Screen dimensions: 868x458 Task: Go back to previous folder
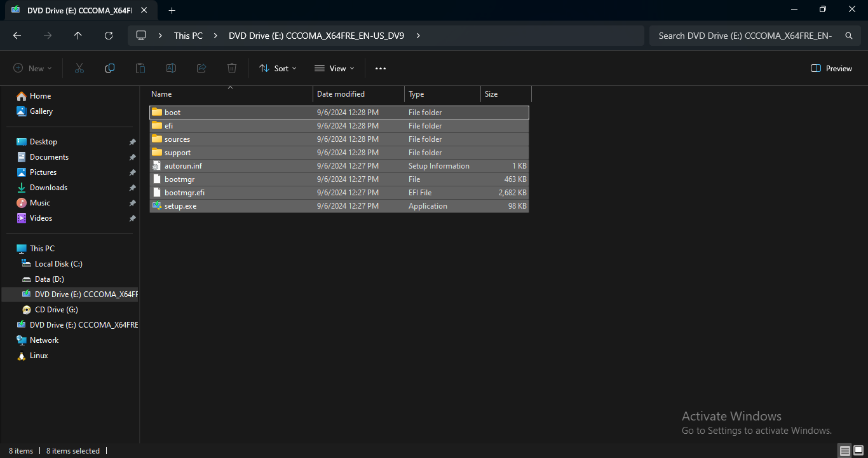17,36
